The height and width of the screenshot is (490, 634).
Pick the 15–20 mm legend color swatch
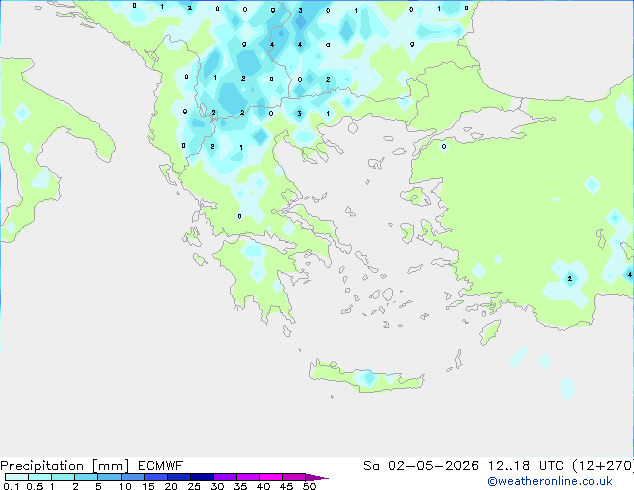pos(156,477)
